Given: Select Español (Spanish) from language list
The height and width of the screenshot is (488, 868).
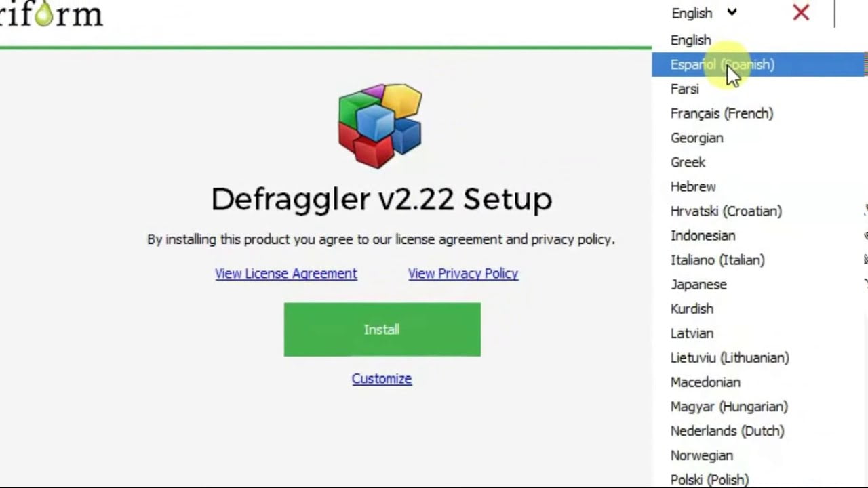Looking at the screenshot, I should (x=759, y=64).
